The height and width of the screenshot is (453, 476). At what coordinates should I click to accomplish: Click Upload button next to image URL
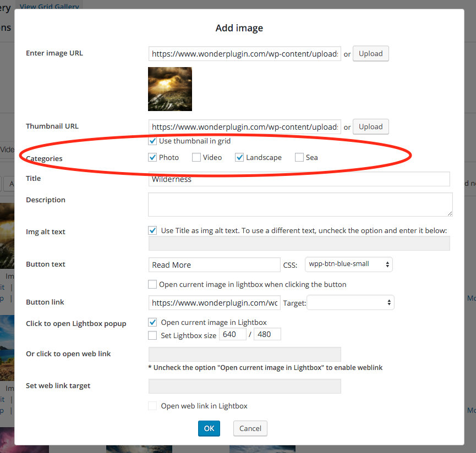click(x=370, y=54)
